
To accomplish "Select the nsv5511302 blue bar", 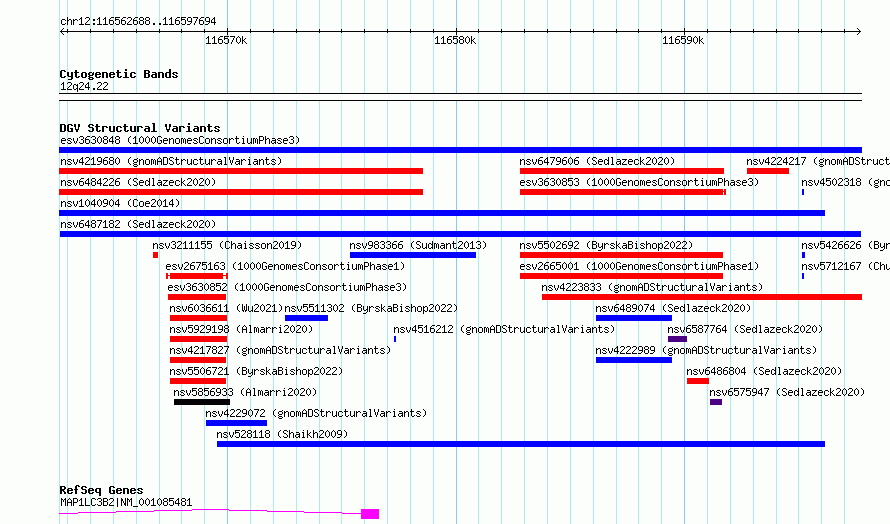I will click(307, 318).
